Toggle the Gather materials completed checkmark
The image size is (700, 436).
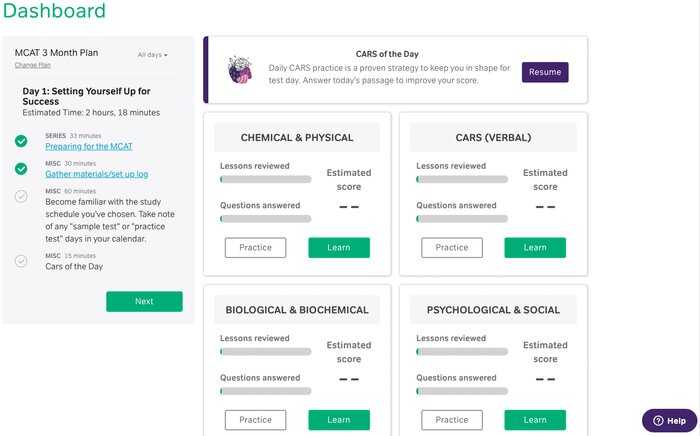21,169
